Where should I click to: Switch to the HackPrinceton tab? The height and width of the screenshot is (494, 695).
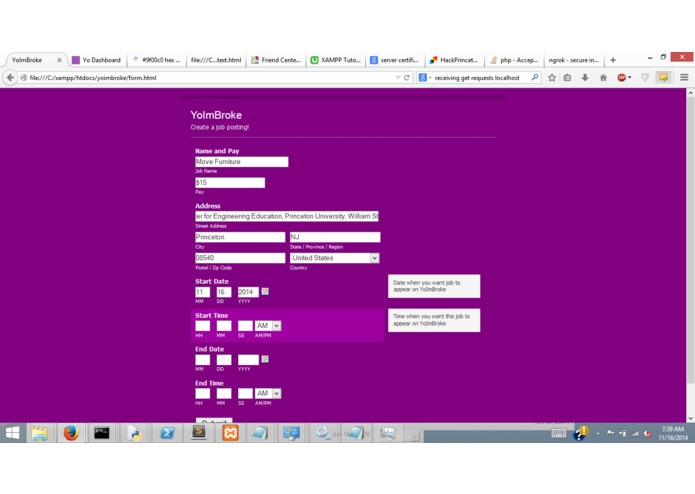455,60
